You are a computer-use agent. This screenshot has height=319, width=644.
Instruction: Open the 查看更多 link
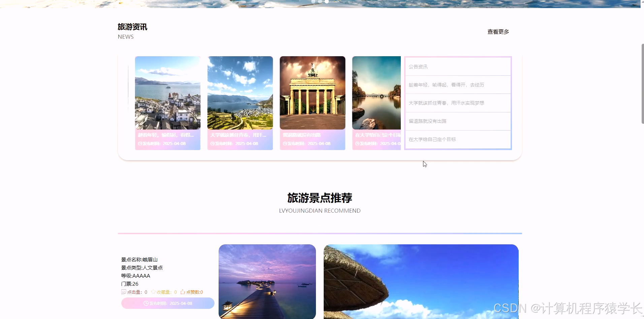tap(498, 32)
